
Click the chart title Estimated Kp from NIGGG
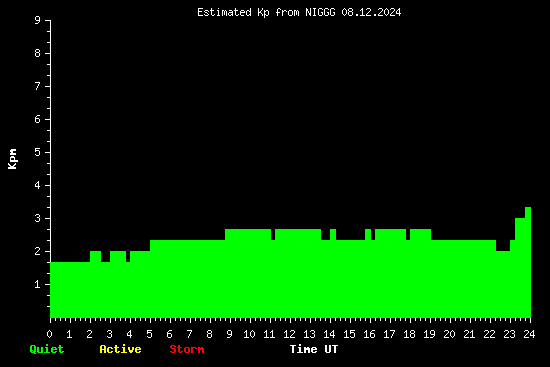tap(266, 13)
